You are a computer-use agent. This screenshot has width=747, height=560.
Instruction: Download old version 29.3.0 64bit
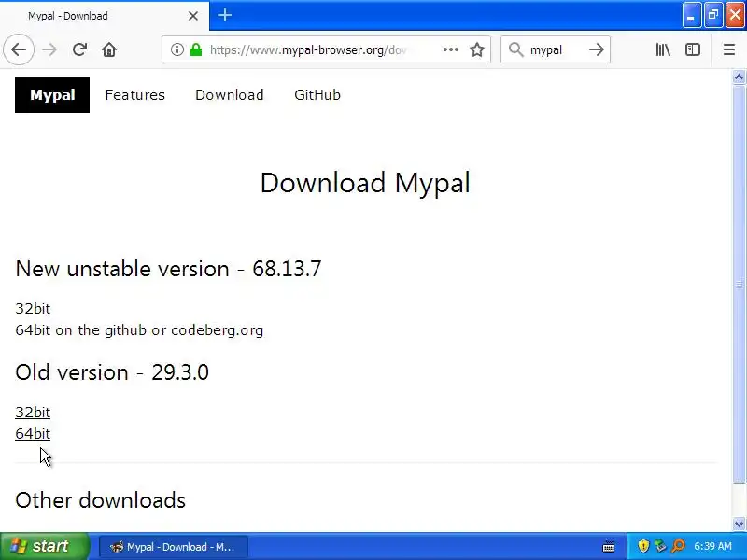point(33,434)
